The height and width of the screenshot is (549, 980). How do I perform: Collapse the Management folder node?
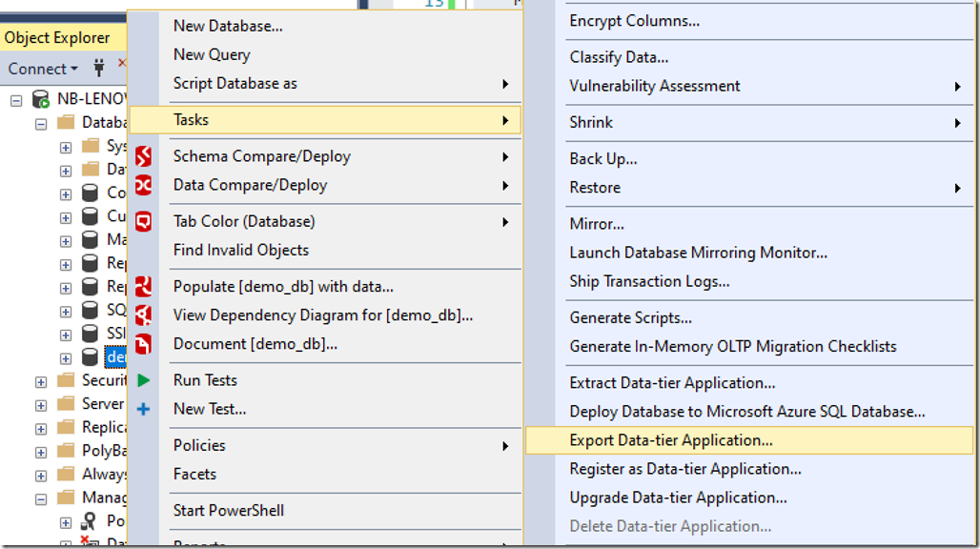pyautogui.click(x=41, y=499)
